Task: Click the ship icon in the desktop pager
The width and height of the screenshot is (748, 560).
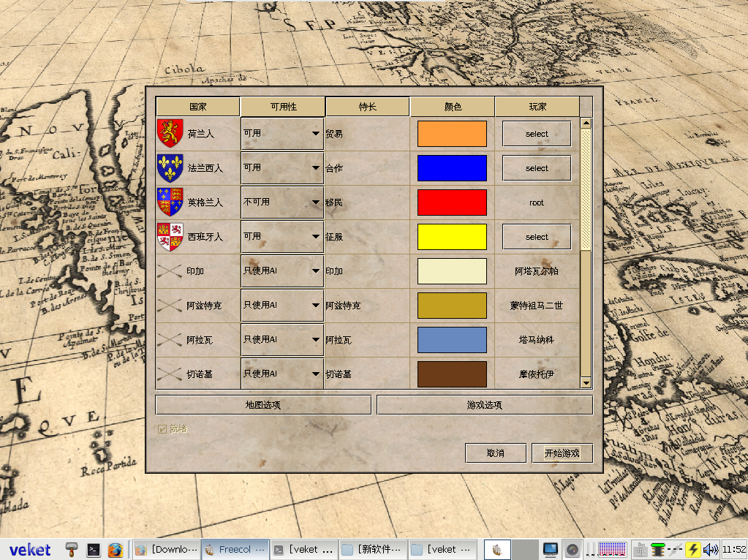Action: [497, 550]
